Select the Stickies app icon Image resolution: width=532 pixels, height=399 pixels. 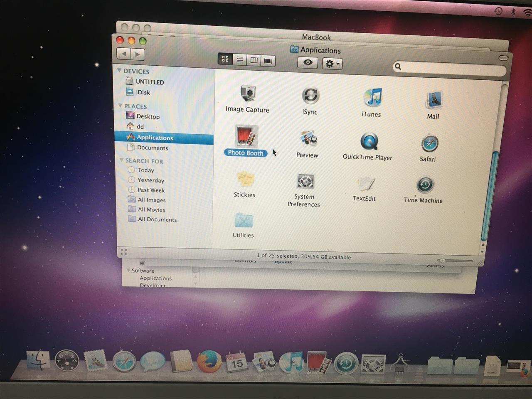pyautogui.click(x=245, y=179)
